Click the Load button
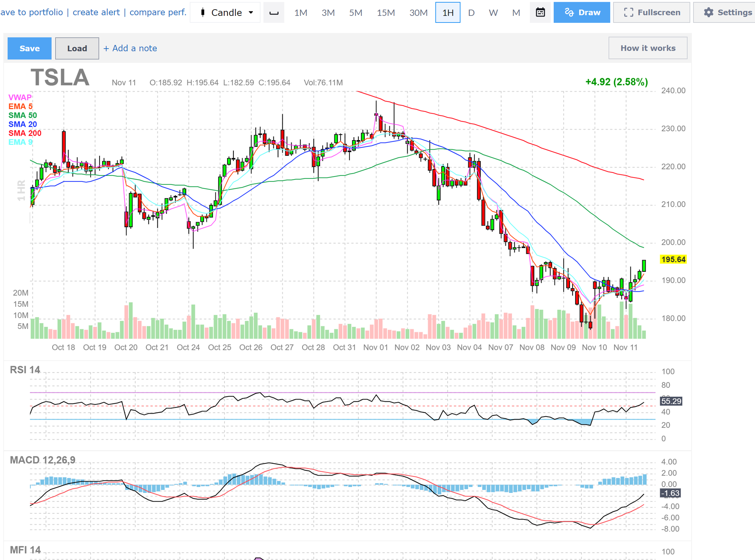Viewport: 755px width, 560px height. [x=77, y=48]
